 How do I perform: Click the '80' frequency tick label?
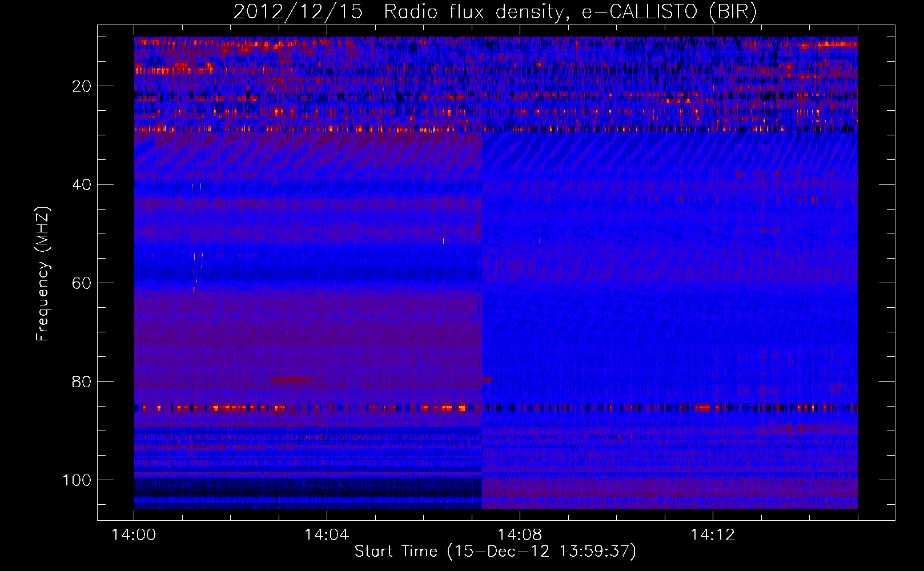tap(82, 381)
